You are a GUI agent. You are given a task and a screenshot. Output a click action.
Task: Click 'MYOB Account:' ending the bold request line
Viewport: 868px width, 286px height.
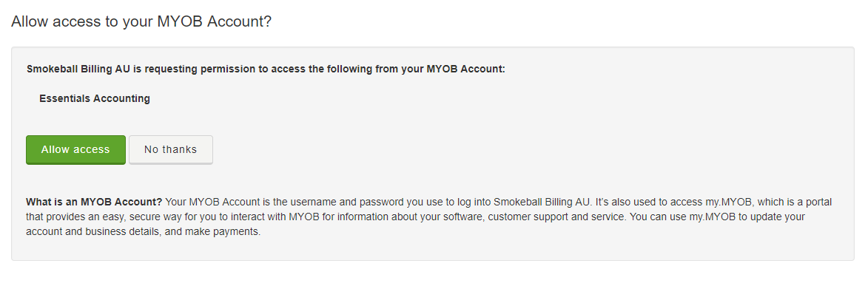coord(466,70)
